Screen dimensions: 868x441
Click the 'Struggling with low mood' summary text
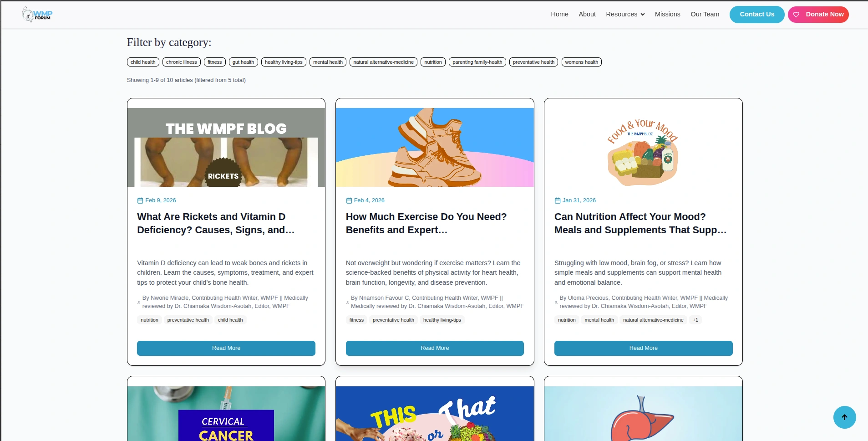(x=638, y=273)
